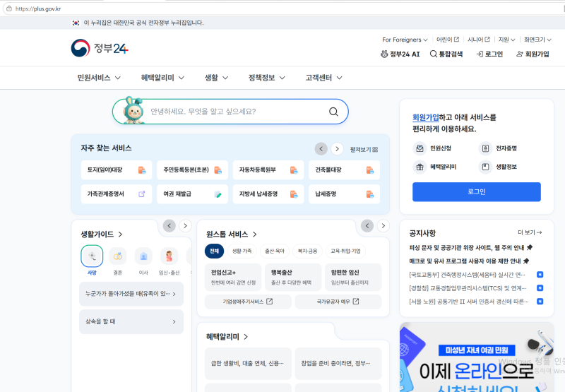Expand the For Foreigners dropdown
Viewport: 565px width, 392px height.
tap(405, 40)
